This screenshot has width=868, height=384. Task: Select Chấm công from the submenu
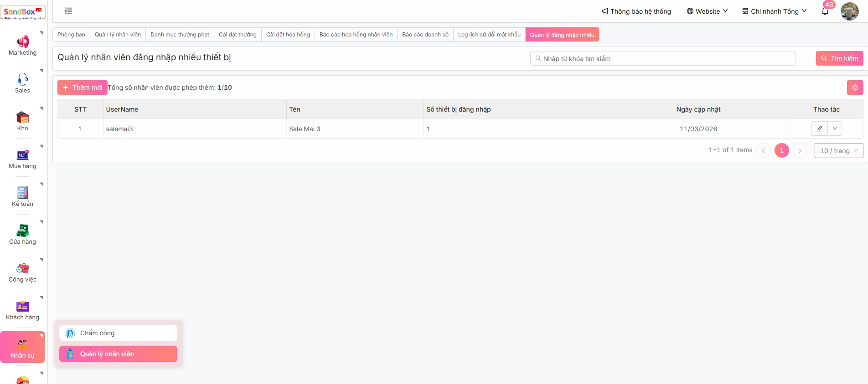118,333
